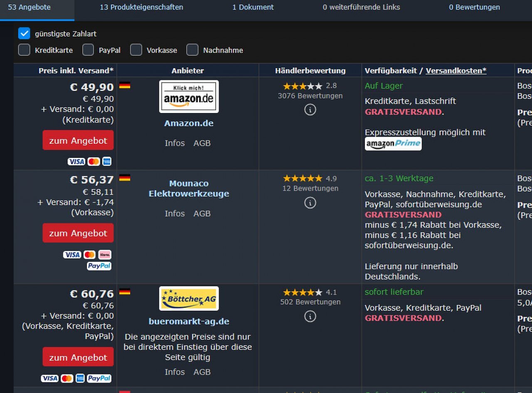
Task: Click the Klarna icon under Mounaco offer
Action: pyautogui.click(x=105, y=255)
